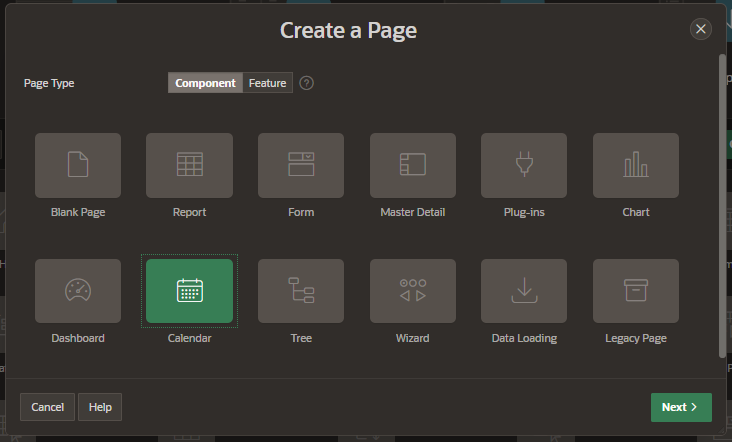Open the Help button

coord(100,407)
